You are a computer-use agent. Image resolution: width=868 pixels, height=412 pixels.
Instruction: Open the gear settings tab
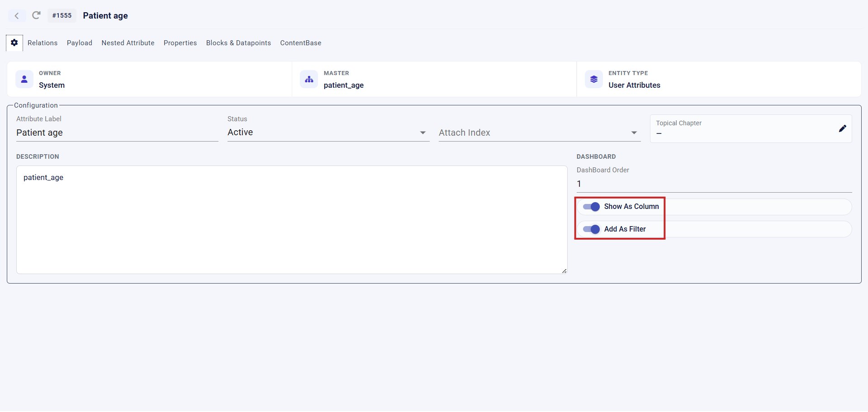[x=14, y=43]
